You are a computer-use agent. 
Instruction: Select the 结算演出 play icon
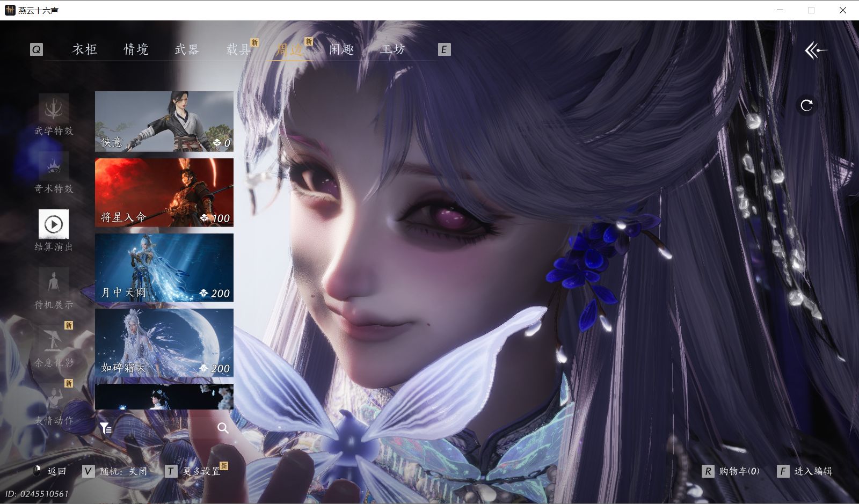click(54, 224)
